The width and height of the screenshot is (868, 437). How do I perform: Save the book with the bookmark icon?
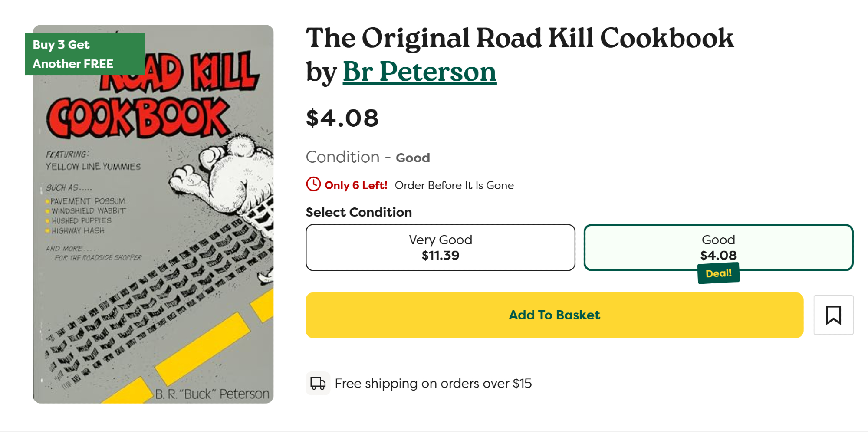pyautogui.click(x=833, y=315)
